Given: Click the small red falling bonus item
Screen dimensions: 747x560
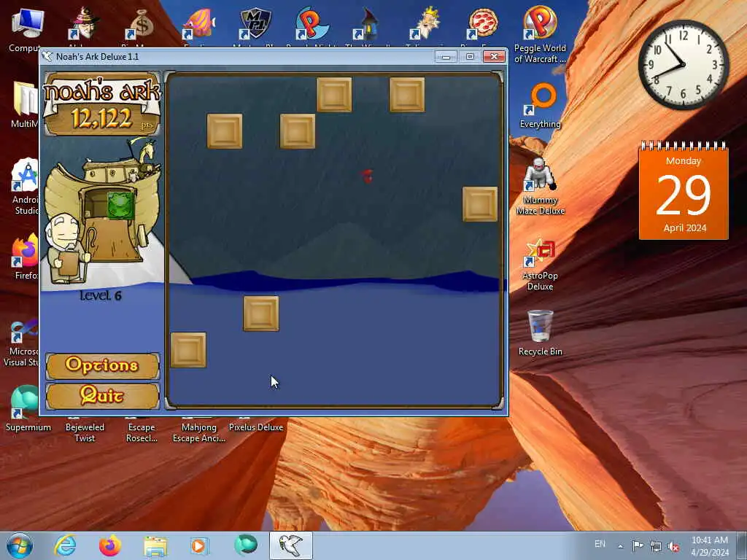Looking at the screenshot, I should point(366,176).
